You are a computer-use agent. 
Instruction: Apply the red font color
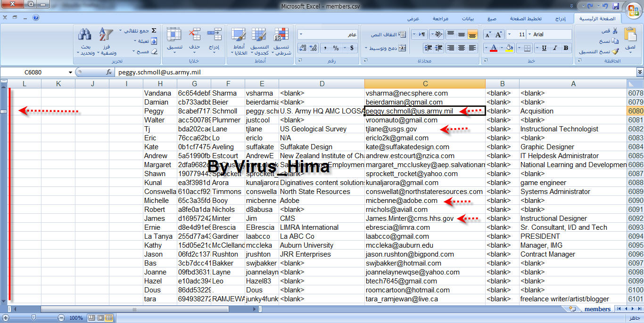click(493, 48)
